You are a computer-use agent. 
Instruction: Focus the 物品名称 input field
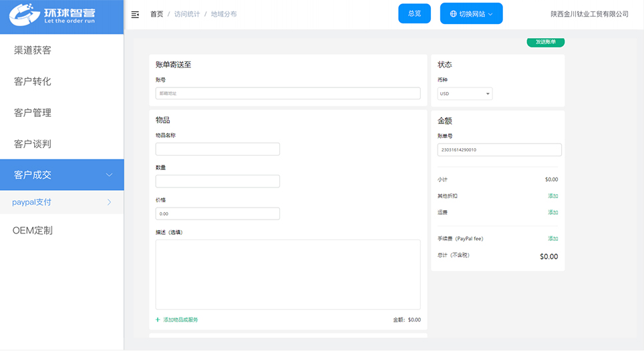[217, 149]
